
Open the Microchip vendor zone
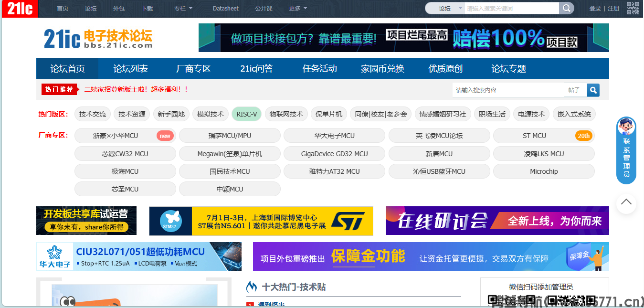coord(544,171)
